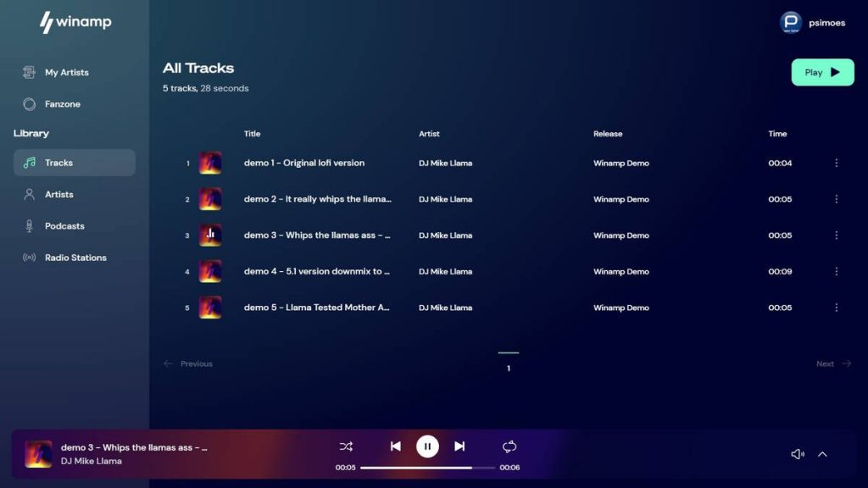Click the Winamp logo icon
This screenshot has height=488, width=868.
tap(47, 22)
